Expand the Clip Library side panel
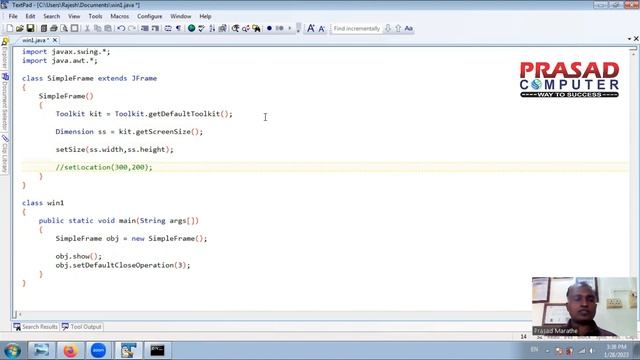The height and width of the screenshot is (360, 640). [x=5, y=154]
